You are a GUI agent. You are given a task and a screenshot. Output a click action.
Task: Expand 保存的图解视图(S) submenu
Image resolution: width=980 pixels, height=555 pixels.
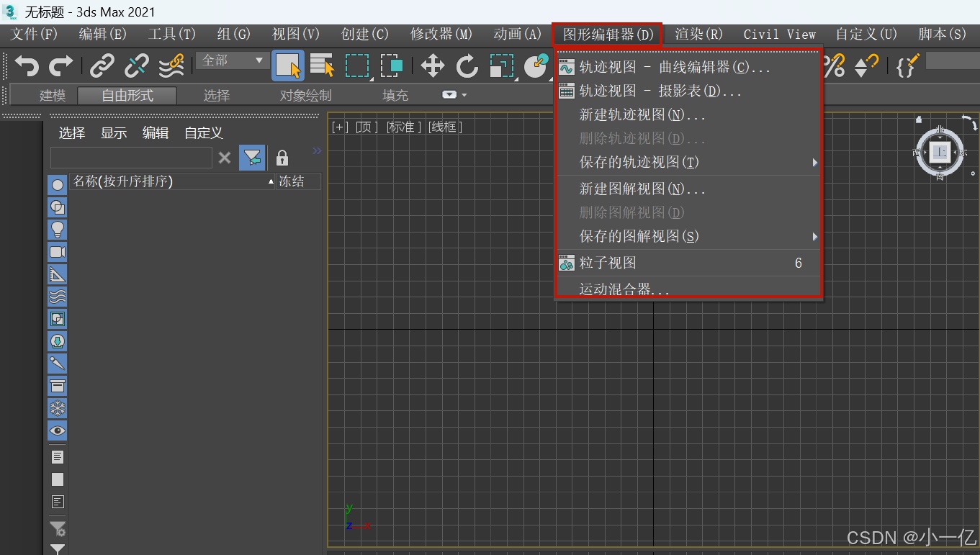coord(689,236)
